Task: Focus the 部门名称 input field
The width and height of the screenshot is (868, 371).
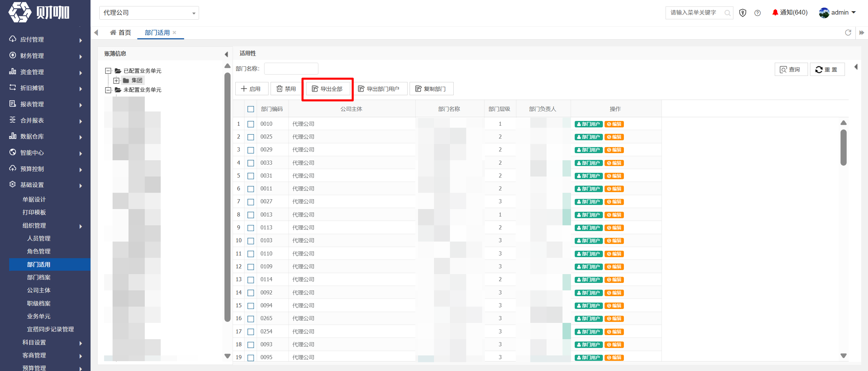Action: point(291,69)
